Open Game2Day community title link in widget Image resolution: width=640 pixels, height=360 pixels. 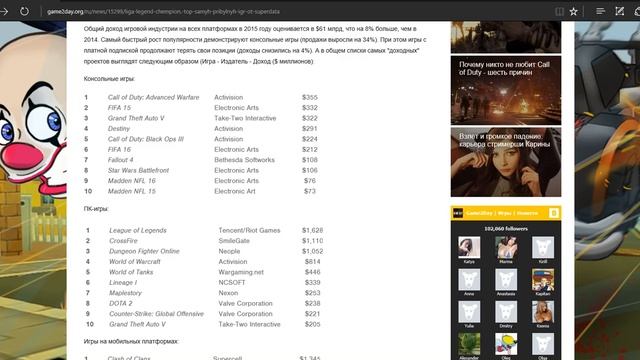502,213
